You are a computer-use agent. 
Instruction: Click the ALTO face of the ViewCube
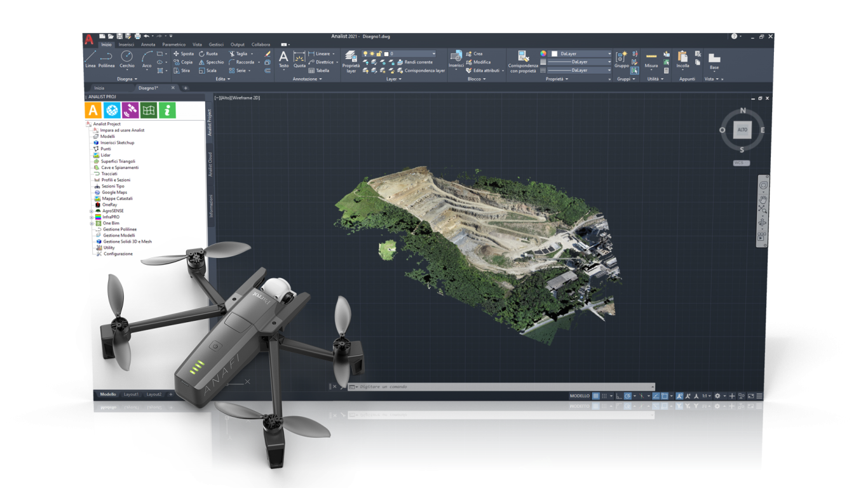tap(742, 130)
